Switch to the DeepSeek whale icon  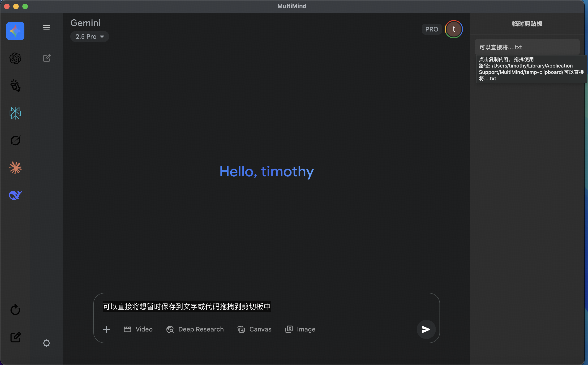click(15, 195)
